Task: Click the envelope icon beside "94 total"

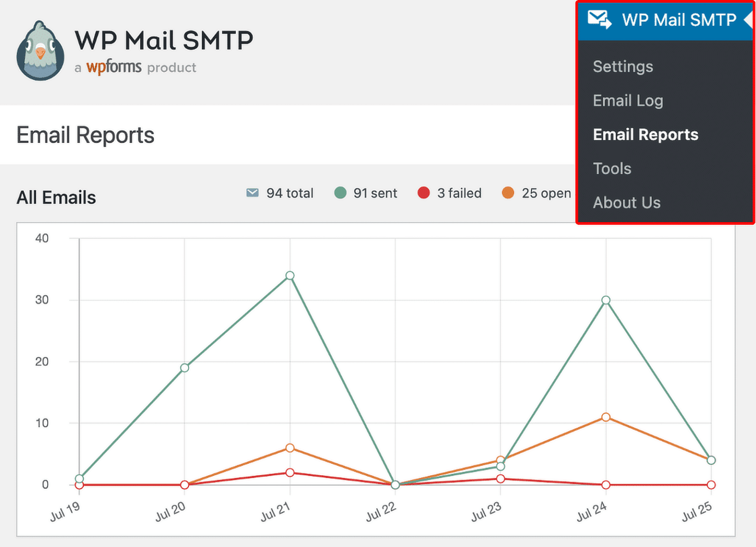Action: click(252, 193)
